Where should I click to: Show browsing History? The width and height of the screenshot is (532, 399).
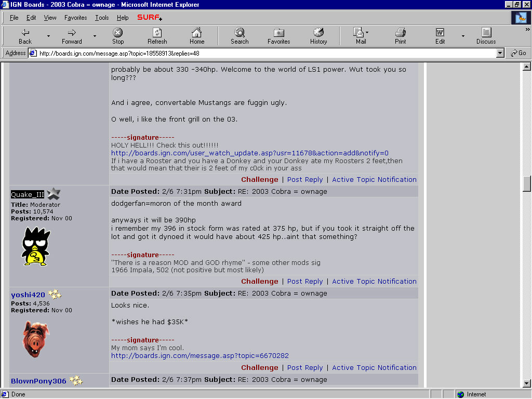[318, 36]
